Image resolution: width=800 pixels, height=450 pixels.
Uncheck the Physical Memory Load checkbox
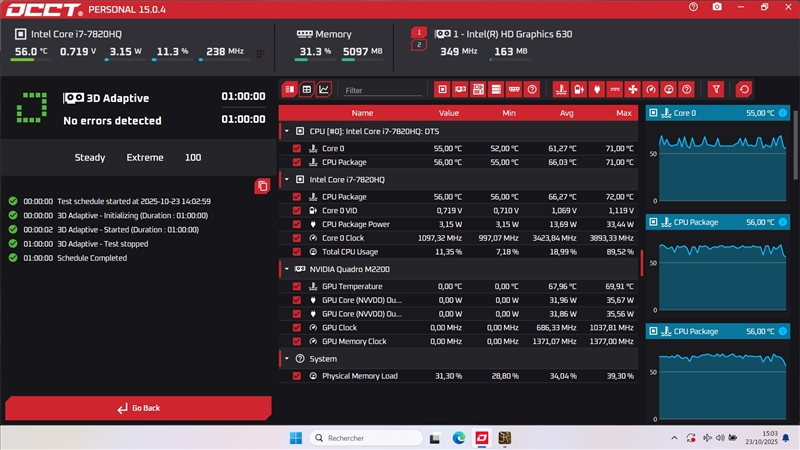pos(296,376)
